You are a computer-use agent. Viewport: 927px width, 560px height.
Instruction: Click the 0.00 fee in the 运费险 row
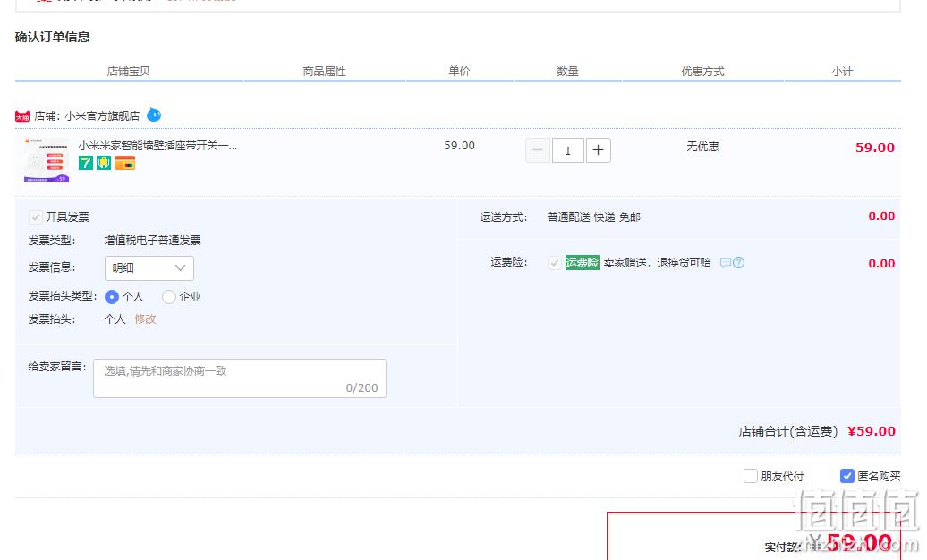(881, 264)
